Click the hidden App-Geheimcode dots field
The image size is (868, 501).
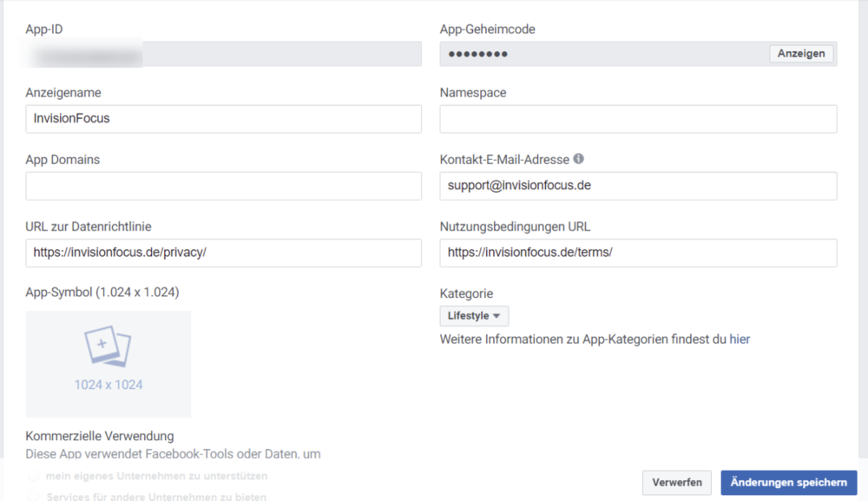click(599, 53)
